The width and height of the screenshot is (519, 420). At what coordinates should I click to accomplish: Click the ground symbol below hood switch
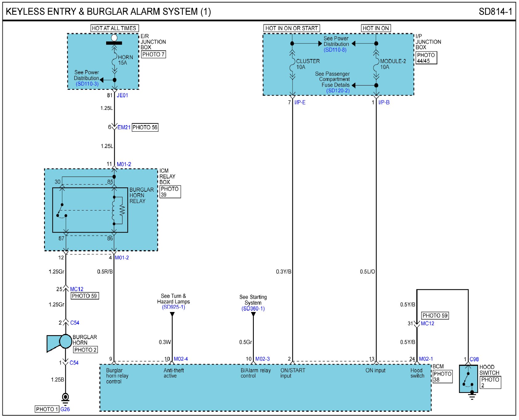[x=472, y=396]
